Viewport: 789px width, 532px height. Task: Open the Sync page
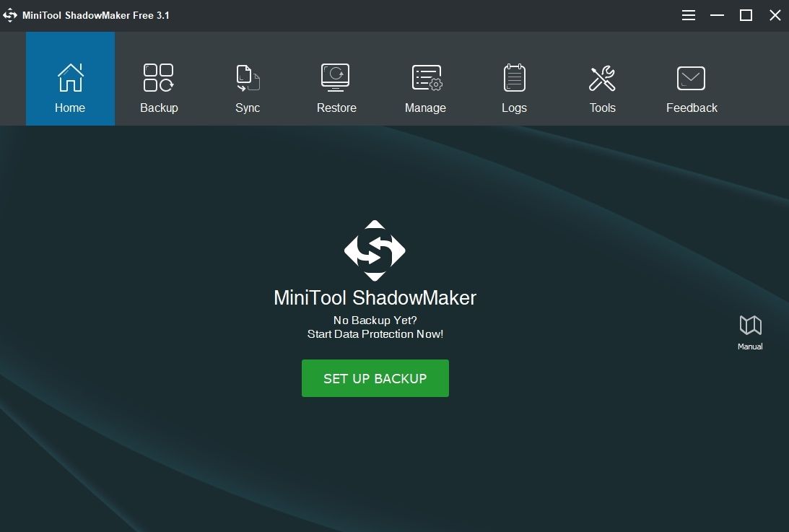(x=248, y=79)
